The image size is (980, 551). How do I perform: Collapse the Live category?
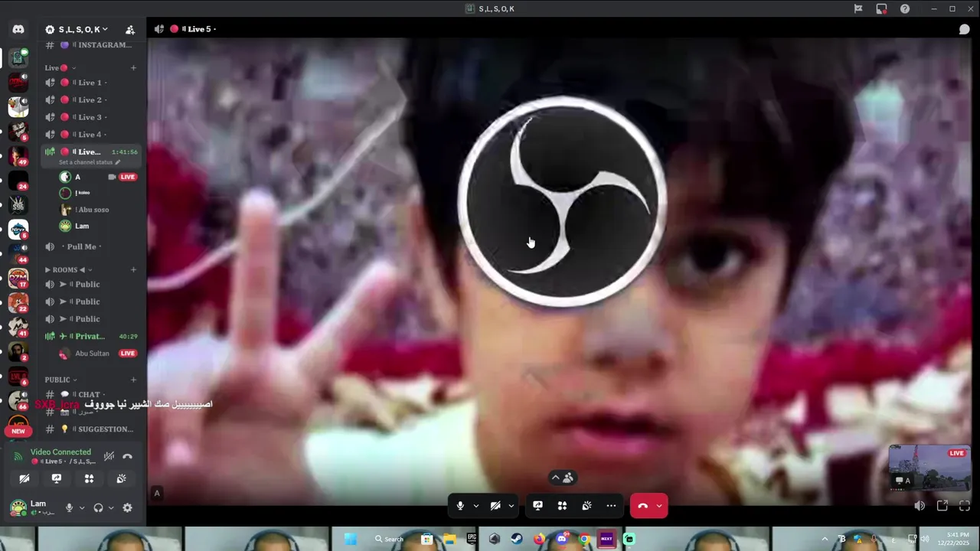pos(60,68)
